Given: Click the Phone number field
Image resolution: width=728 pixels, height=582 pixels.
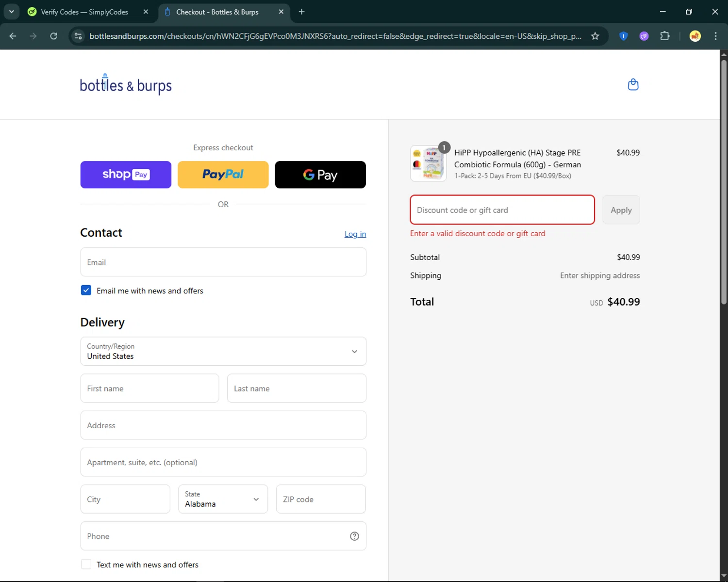Looking at the screenshot, I should click(223, 536).
